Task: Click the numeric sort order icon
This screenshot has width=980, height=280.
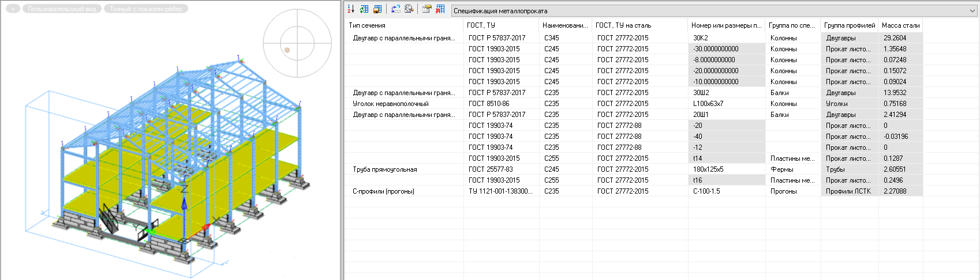Action: click(351, 9)
